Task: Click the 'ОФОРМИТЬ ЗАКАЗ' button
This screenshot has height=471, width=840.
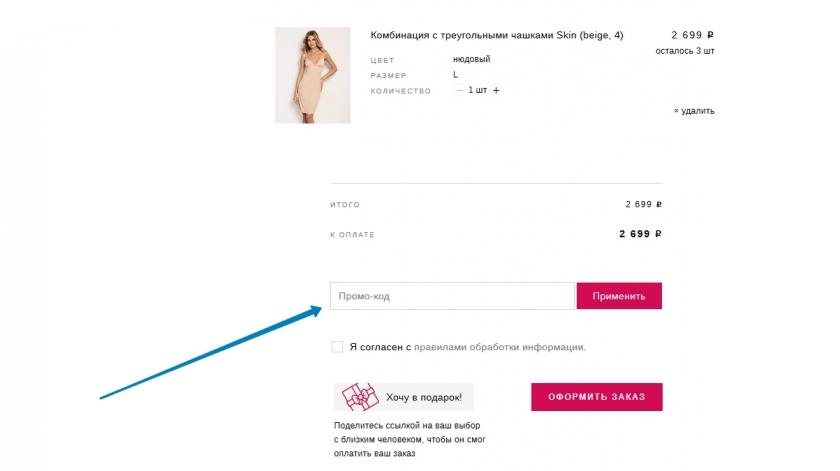Action: click(596, 397)
